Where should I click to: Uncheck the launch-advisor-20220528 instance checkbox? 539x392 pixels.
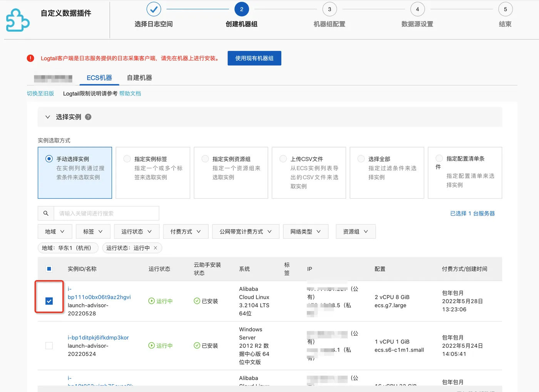coord(49,301)
